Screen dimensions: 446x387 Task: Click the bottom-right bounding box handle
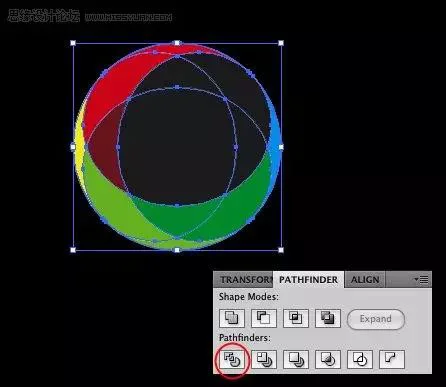[281, 250]
